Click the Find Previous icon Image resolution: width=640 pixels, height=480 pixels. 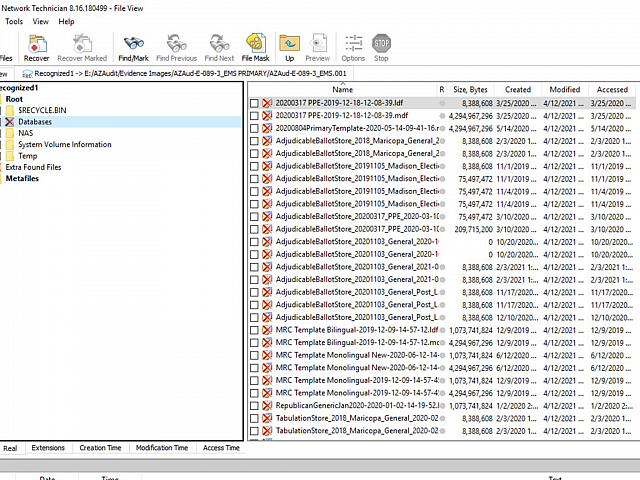click(x=176, y=44)
